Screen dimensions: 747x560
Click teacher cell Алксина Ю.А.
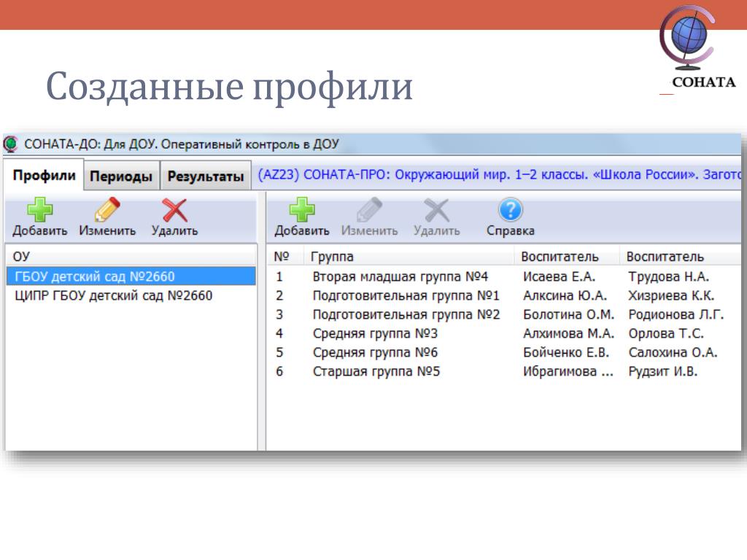point(565,295)
